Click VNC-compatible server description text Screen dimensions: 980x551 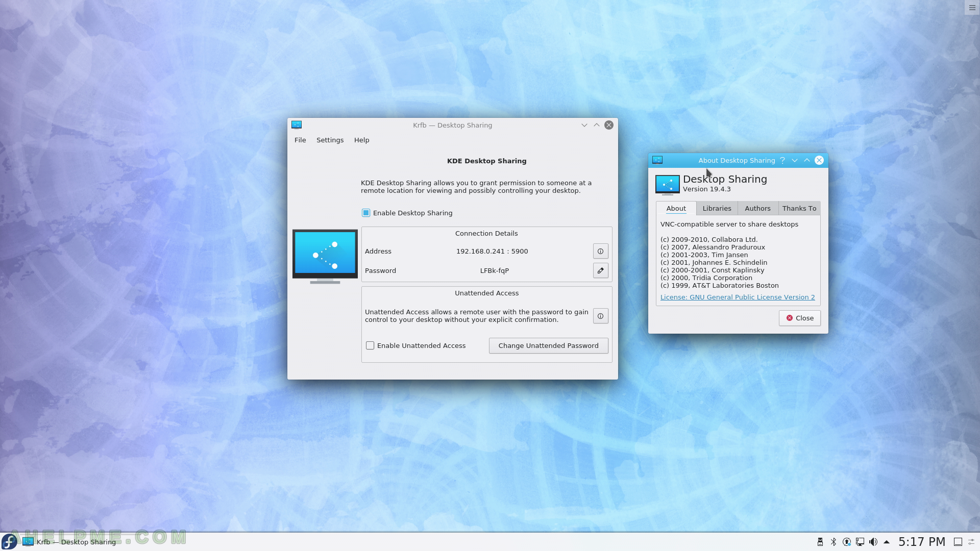point(729,224)
